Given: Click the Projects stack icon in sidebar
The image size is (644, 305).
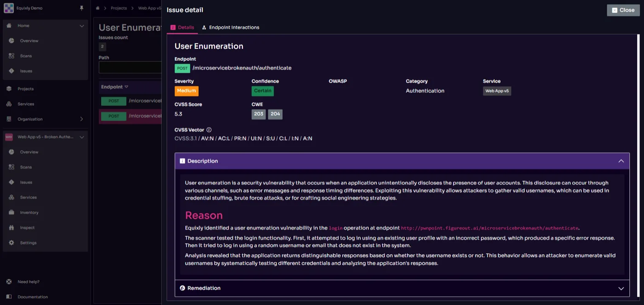Looking at the screenshot, I should [x=9, y=88].
